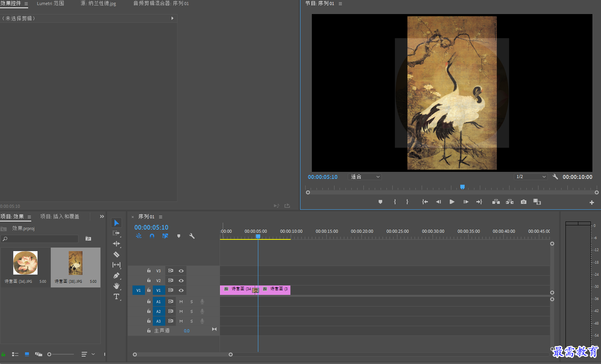
Task: Open project sort icons dropdown
Action: (x=88, y=354)
